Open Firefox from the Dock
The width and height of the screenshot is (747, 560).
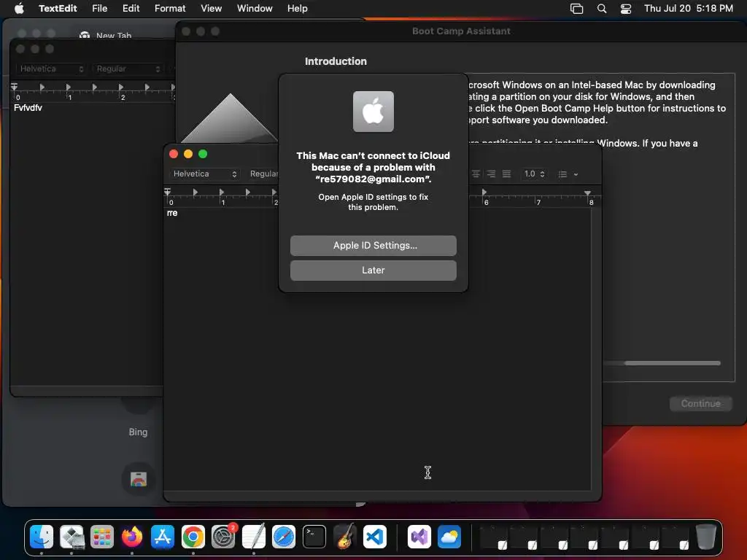[132, 537]
